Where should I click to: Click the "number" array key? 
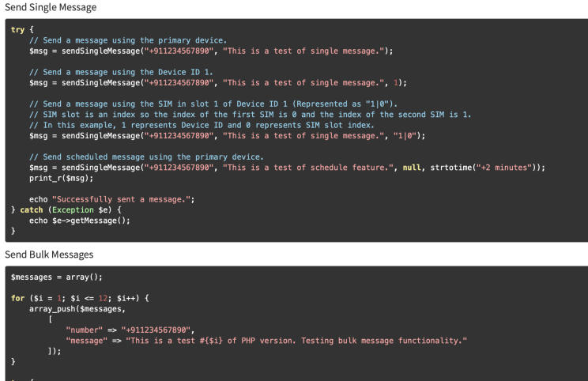click(84, 330)
